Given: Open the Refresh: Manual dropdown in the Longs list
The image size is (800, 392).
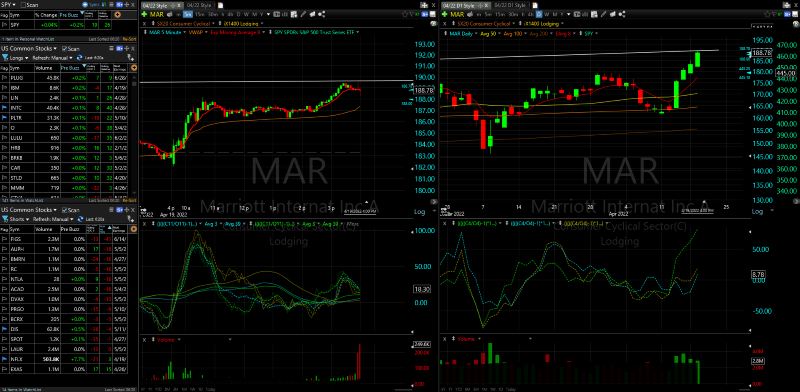Looking at the screenshot, I should coord(52,58).
